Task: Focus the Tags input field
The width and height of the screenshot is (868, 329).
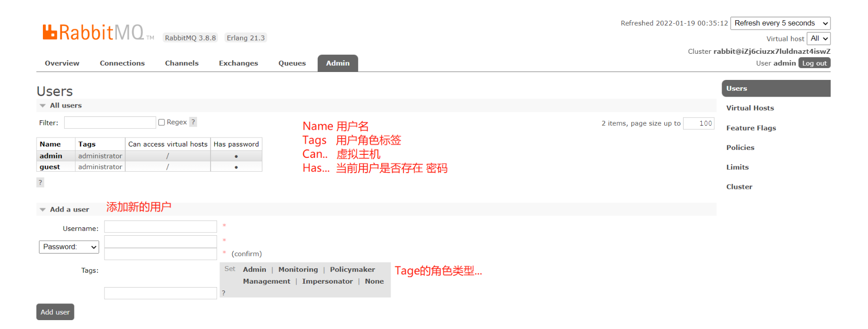Action: pos(160,293)
